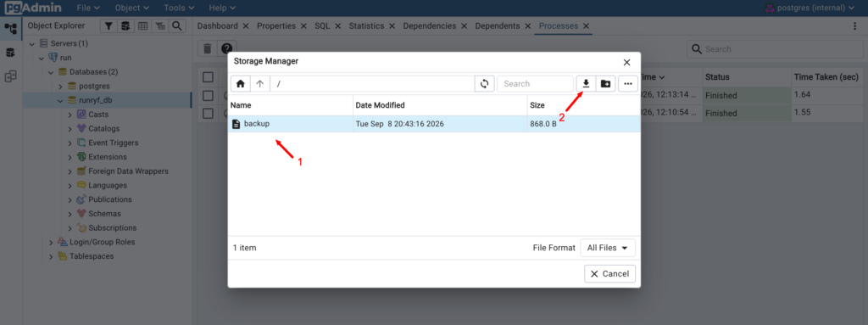The height and width of the screenshot is (325, 868).
Task: Click the Storage Manager search field
Action: [x=535, y=84]
